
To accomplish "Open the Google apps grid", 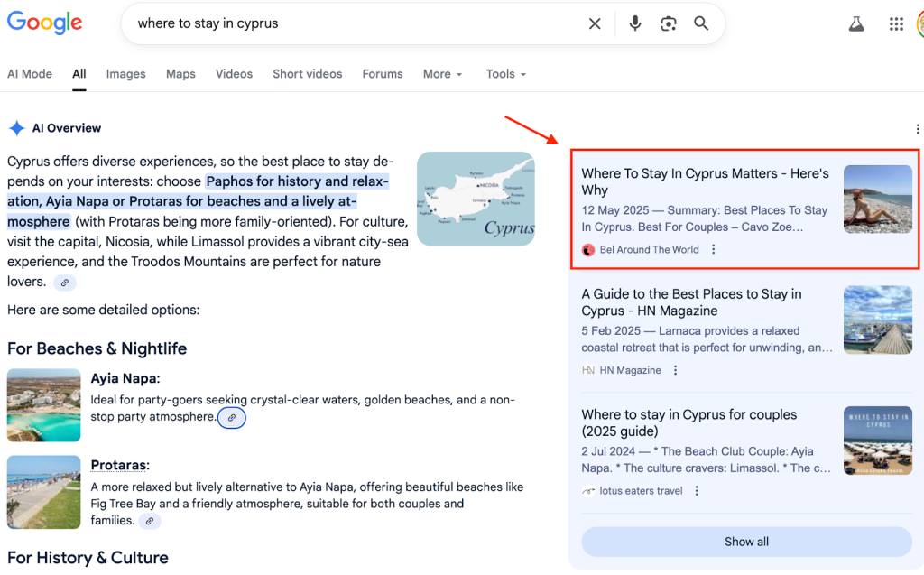I will [x=896, y=24].
